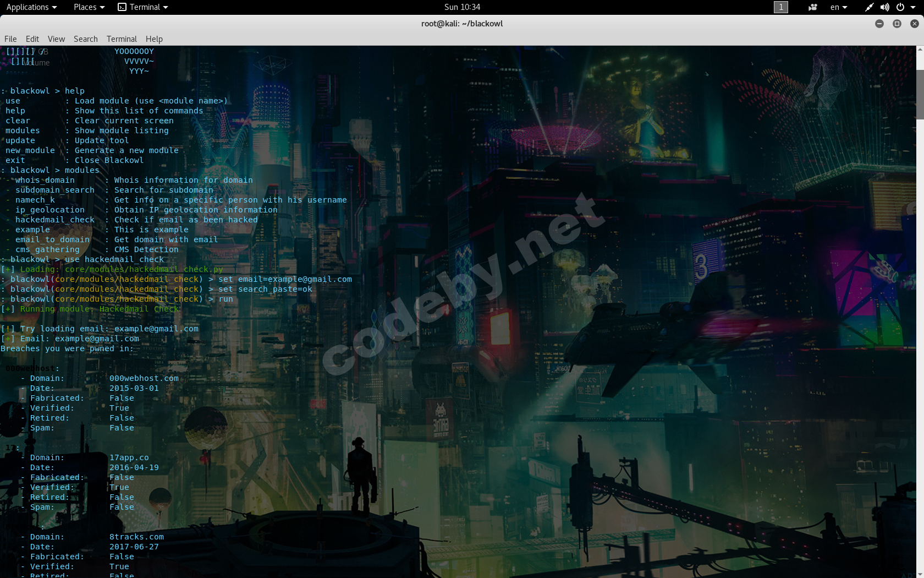Screen dimensions: 924x578
Task: Open the Help menu
Action: [154, 39]
